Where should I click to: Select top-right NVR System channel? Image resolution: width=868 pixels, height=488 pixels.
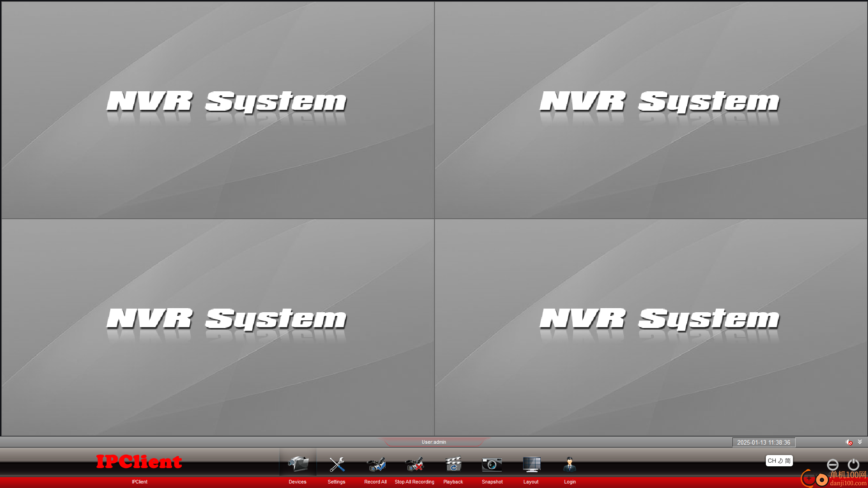(x=651, y=110)
